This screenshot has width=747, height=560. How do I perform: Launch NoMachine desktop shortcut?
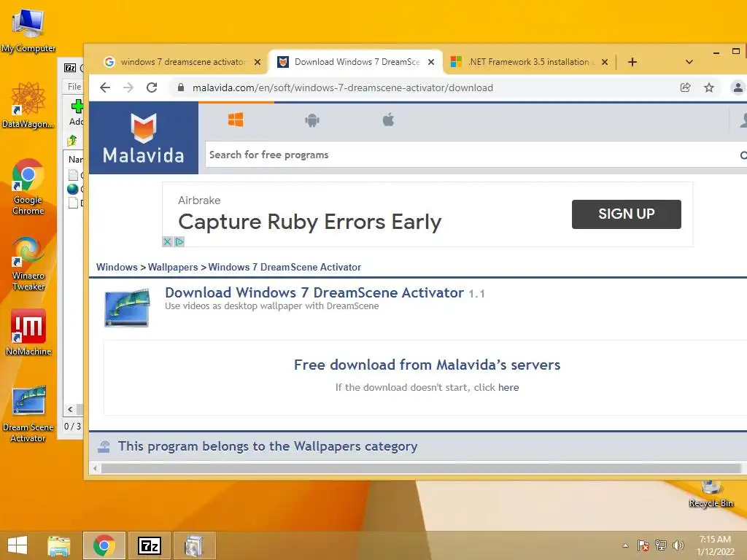tap(28, 332)
